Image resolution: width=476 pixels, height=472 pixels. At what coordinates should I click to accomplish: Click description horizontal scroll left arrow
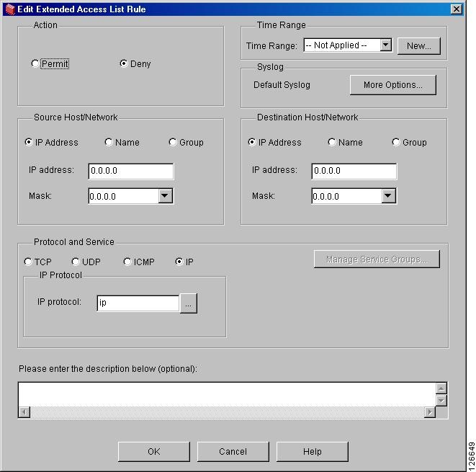24,412
